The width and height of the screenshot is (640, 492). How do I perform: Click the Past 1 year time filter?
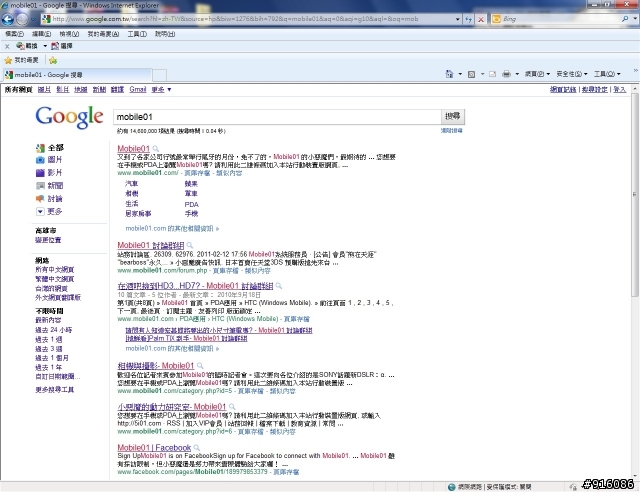tap(49, 367)
